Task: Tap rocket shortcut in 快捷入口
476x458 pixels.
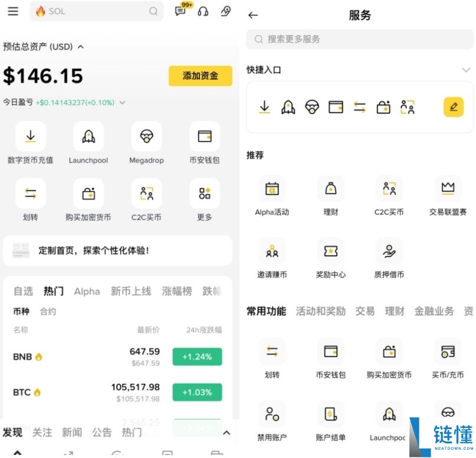Action: point(288,107)
